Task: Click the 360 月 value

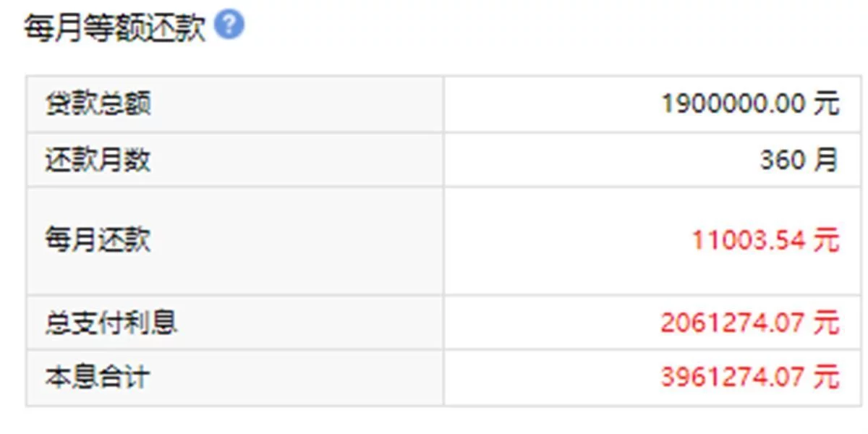Action: pyautogui.click(x=799, y=160)
